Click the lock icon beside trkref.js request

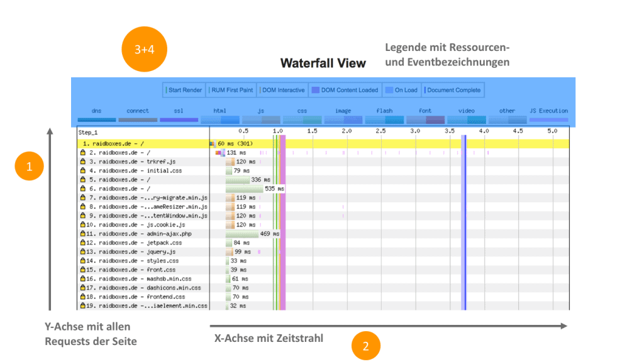coord(82,162)
